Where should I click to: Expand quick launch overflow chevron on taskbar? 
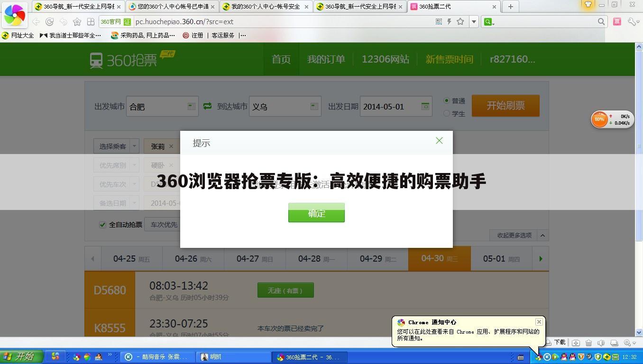110,355
